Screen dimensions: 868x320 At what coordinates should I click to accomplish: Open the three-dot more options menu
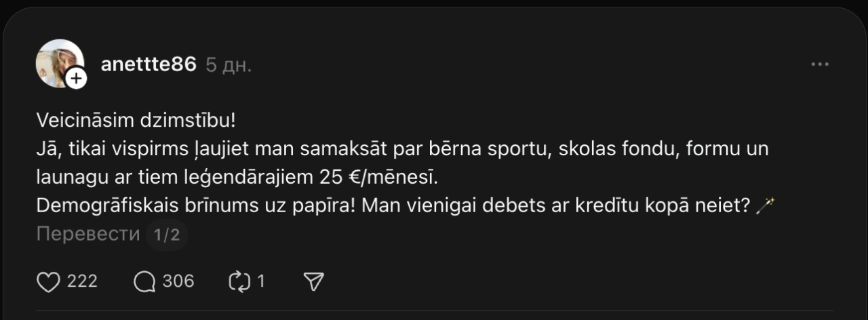pos(820,64)
